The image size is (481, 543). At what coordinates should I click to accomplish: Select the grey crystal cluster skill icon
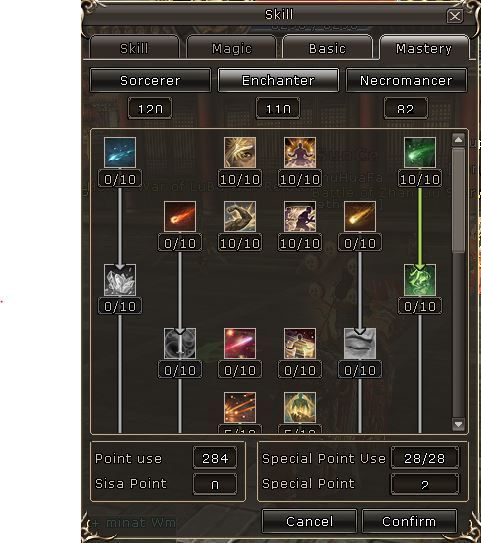click(x=120, y=280)
